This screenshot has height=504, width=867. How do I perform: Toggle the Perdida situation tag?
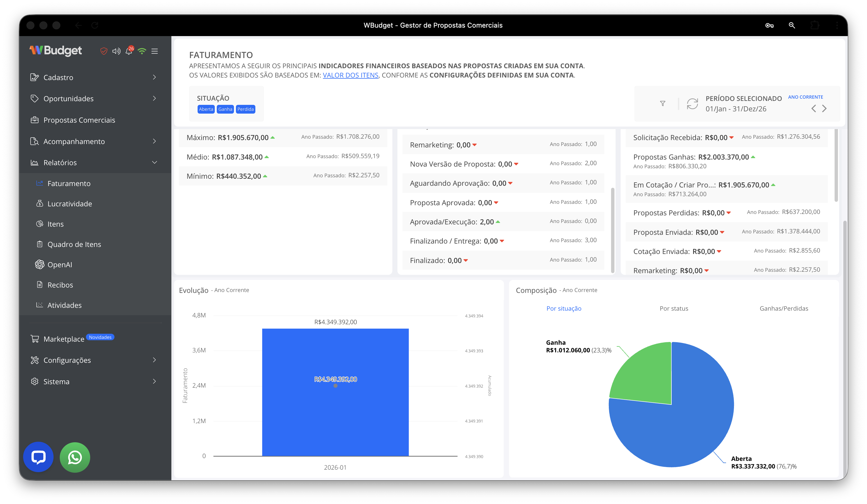click(x=245, y=109)
